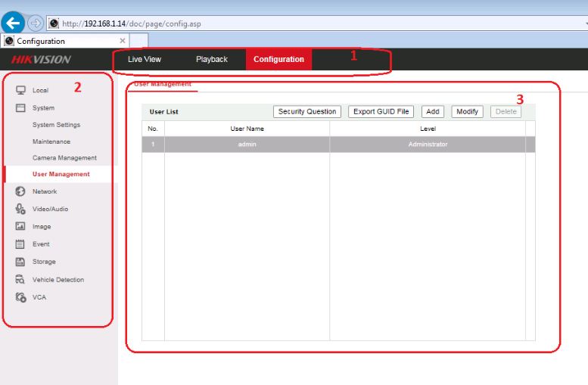Click the User List heading

click(164, 112)
